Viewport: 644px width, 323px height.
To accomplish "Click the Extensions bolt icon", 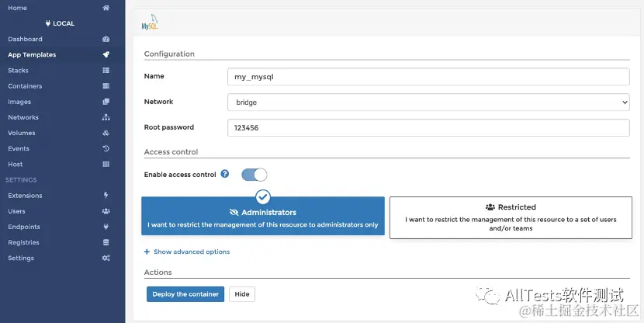I will pyautogui.click(x=106, y=195).
